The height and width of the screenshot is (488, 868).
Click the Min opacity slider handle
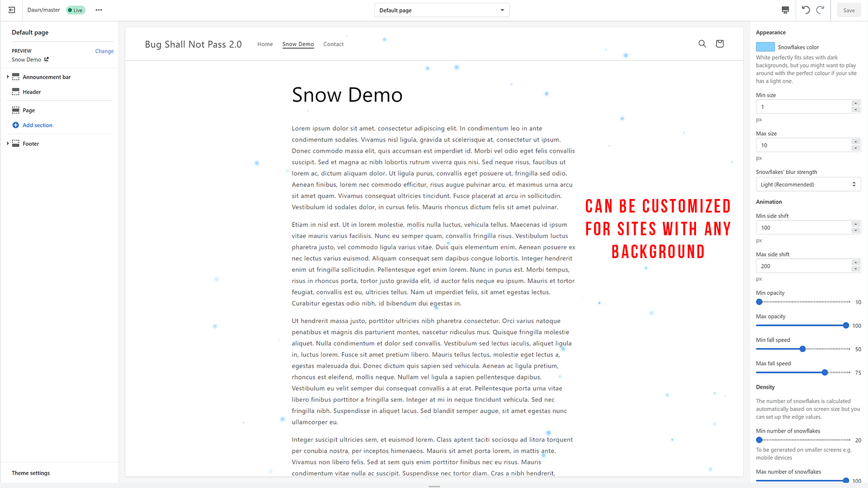tap(759, 302)
